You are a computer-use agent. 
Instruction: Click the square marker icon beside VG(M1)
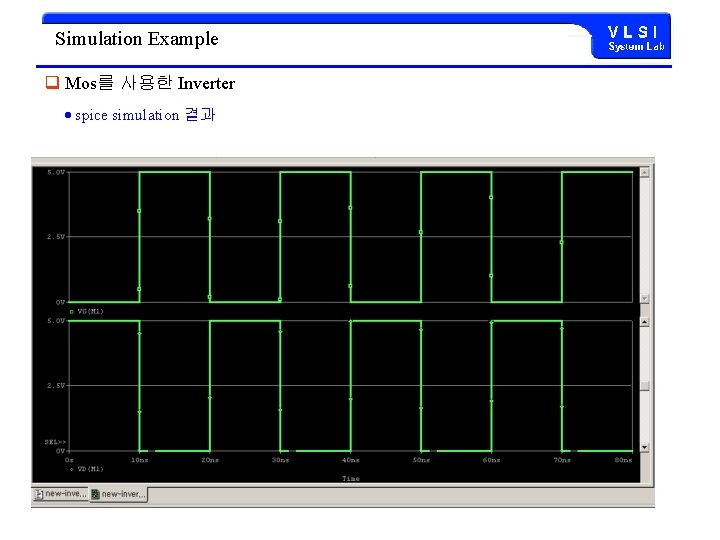pyautogui.click(x=71, y=312)
